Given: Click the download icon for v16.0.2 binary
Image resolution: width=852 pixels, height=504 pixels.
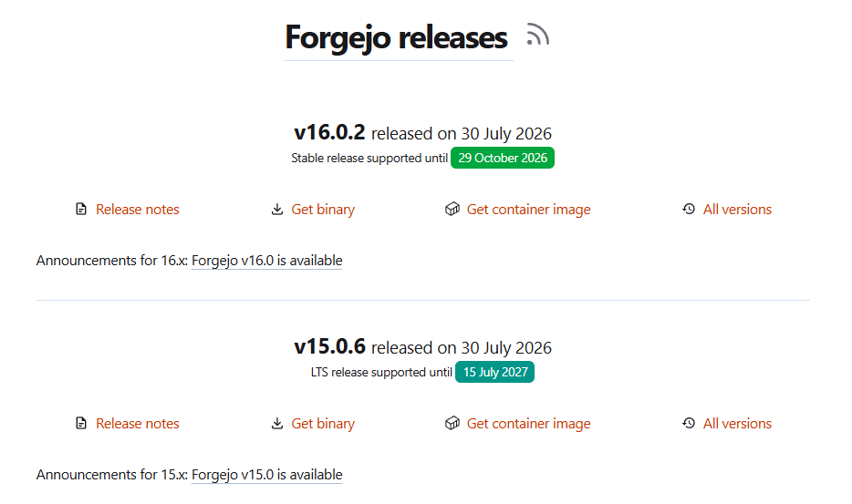Looking at the screenshot, I should click(x=277, y=209).
